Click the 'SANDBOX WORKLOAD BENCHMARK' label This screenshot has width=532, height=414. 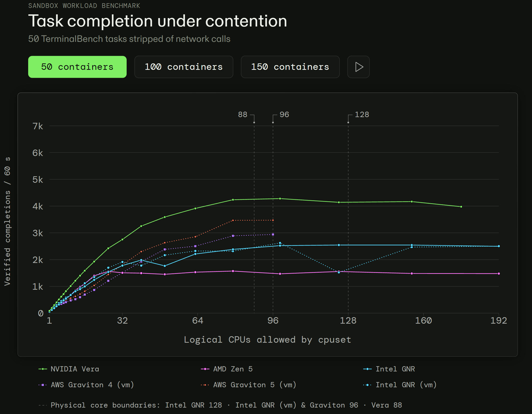84,5
